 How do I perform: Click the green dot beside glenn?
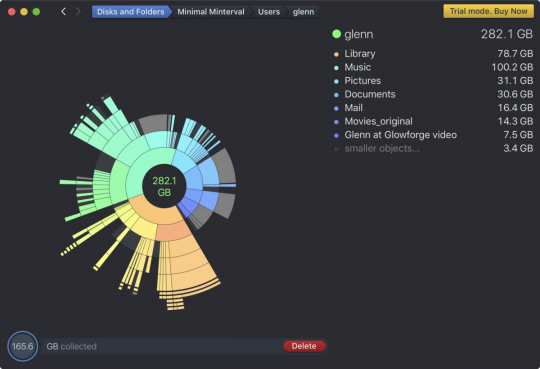point(336,34)
